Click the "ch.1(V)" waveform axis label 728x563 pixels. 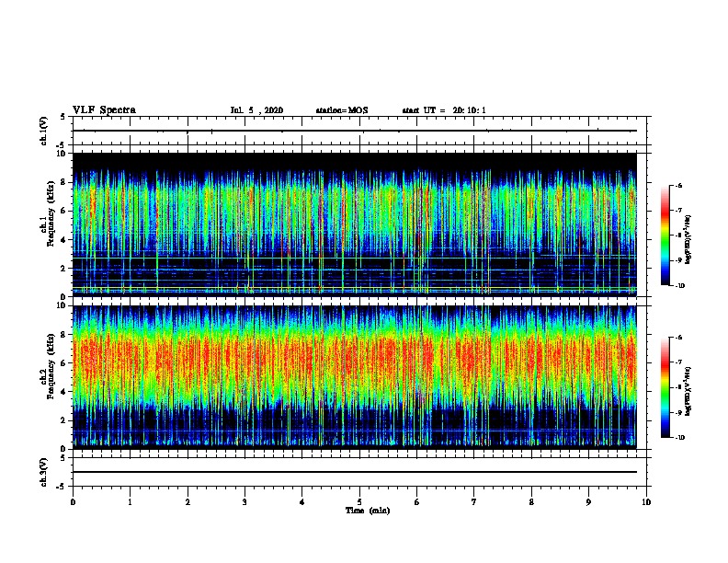[44, 131]
